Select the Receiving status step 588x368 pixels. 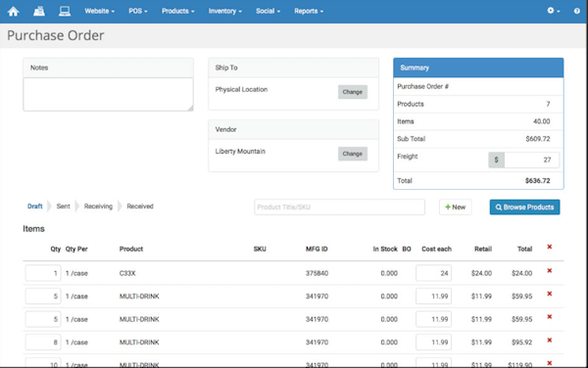point(98,207)
